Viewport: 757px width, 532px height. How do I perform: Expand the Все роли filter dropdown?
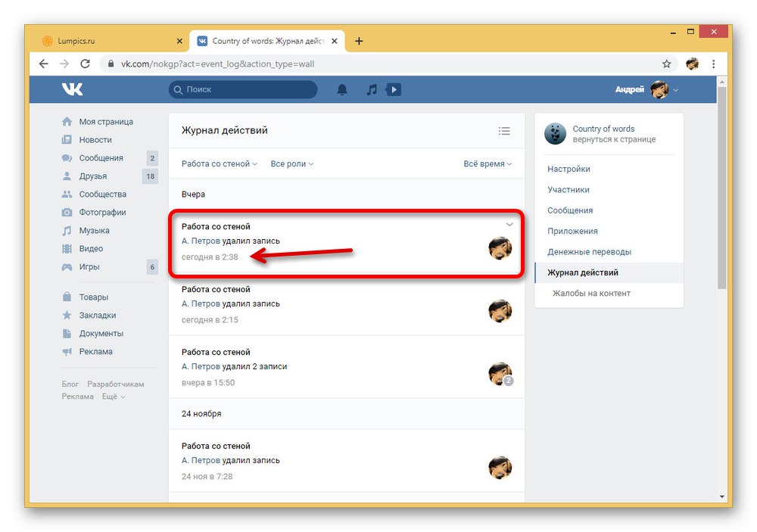292,163
